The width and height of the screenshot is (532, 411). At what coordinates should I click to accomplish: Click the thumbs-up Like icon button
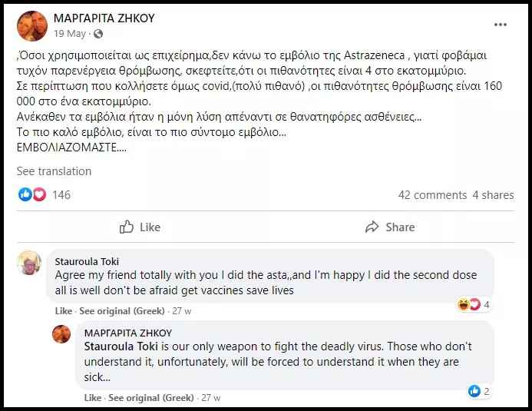127,227
